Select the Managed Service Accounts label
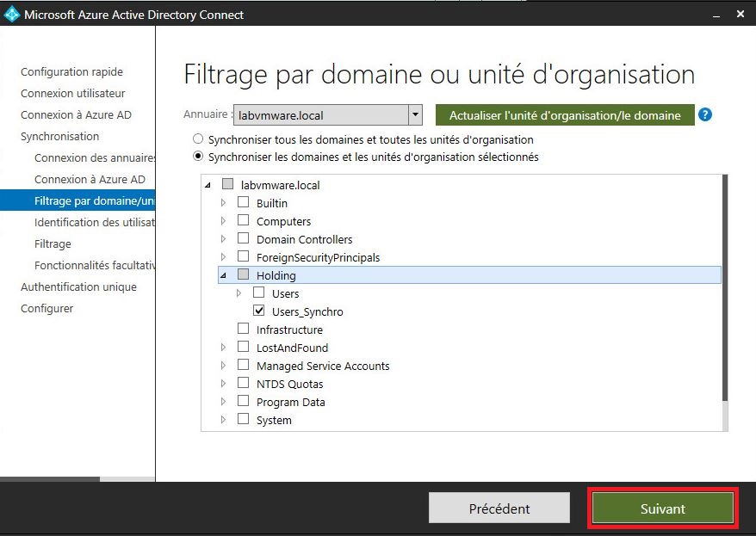 coord(323,366)
